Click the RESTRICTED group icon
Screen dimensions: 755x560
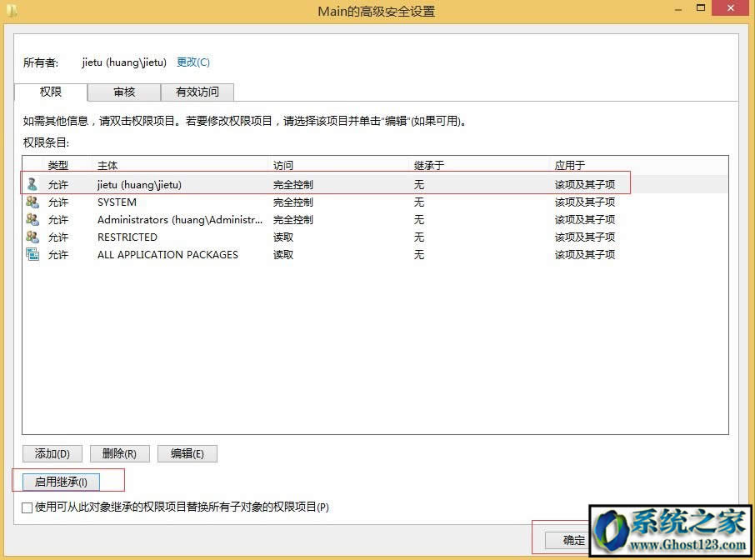30,237
